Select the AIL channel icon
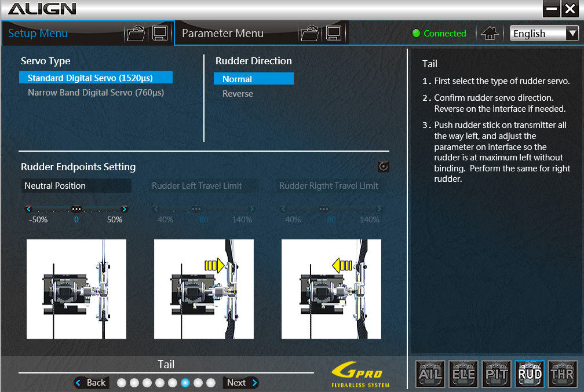The width and height of the screenshot is (584, 392). point(430,373)
